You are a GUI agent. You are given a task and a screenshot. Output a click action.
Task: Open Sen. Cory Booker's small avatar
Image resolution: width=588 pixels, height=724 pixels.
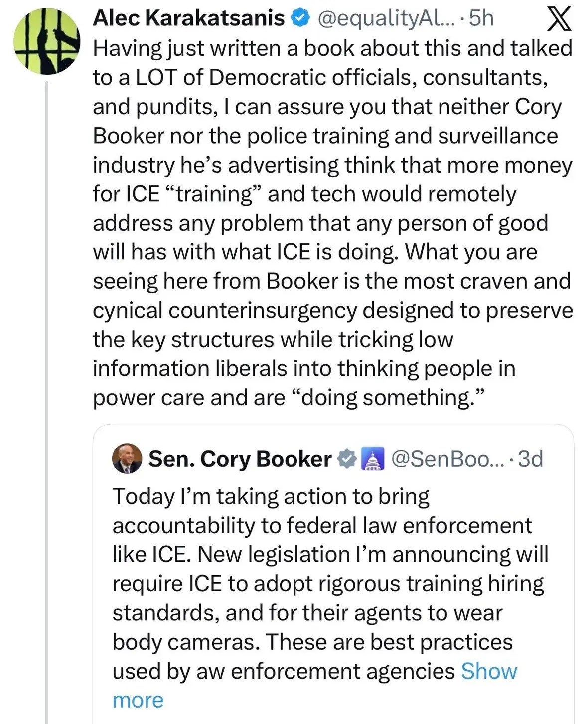(128, 459)
